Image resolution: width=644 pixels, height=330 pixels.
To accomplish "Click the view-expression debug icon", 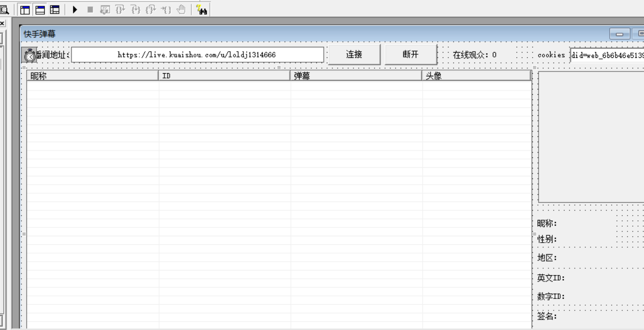I will click(x=105, y=9).
